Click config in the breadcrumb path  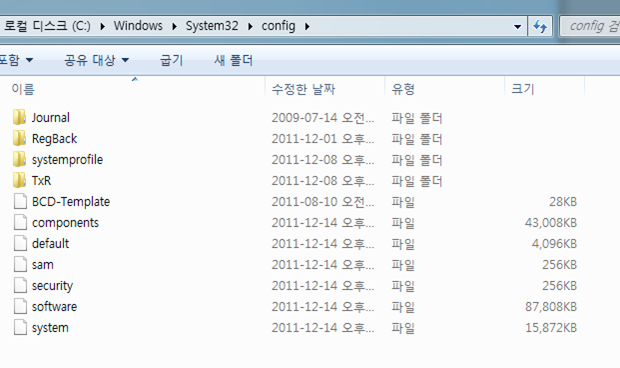click(x=278, y=26)
